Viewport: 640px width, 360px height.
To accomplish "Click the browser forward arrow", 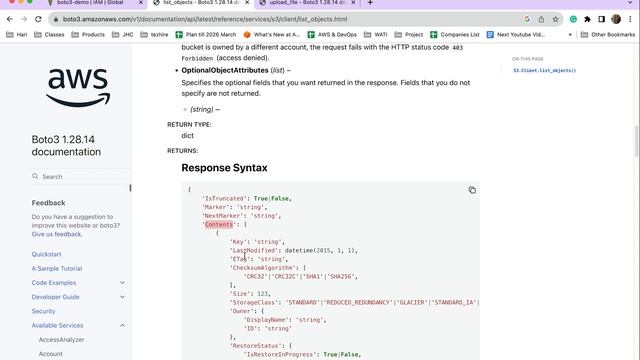I will 24,19.
